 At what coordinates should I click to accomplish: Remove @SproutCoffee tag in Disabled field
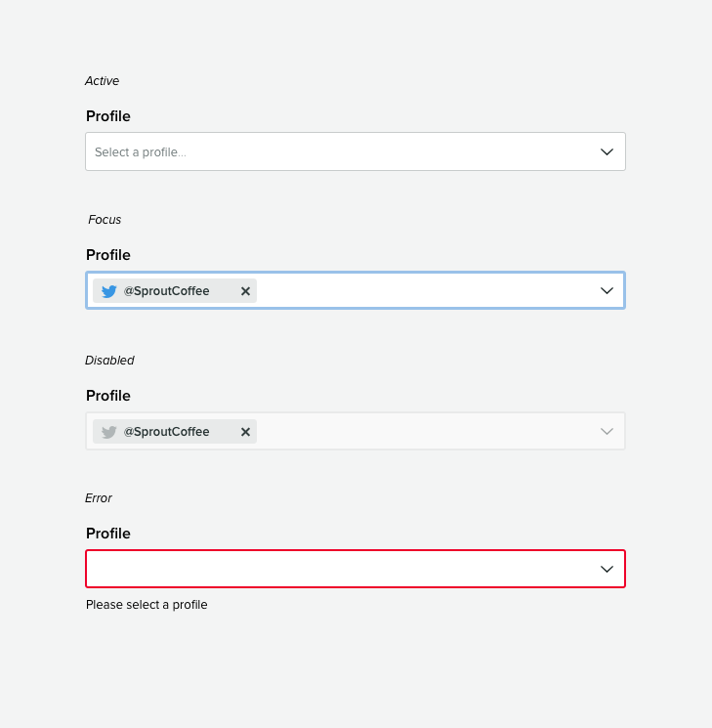click(x=245, y=432)
